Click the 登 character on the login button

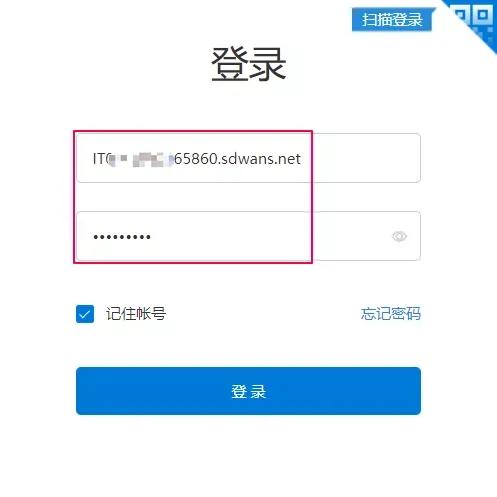[x=239, y=391]
